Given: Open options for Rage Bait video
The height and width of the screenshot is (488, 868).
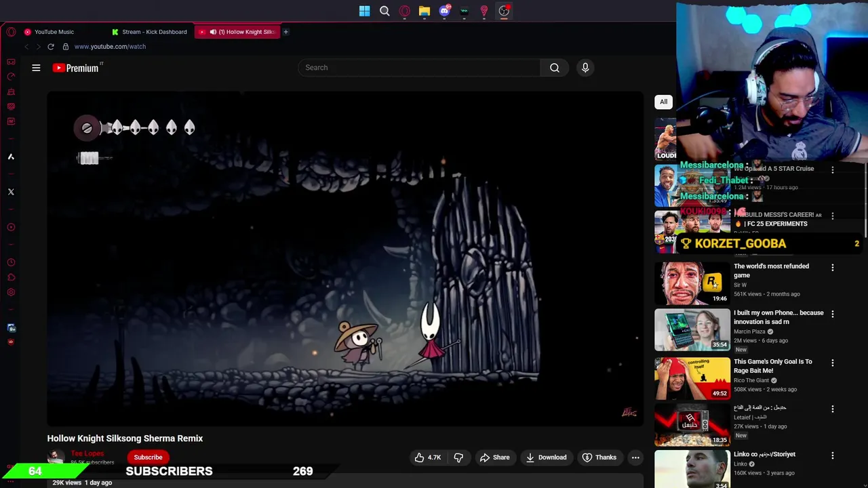Looking at the screenshot, I should [x=833, y=363].
